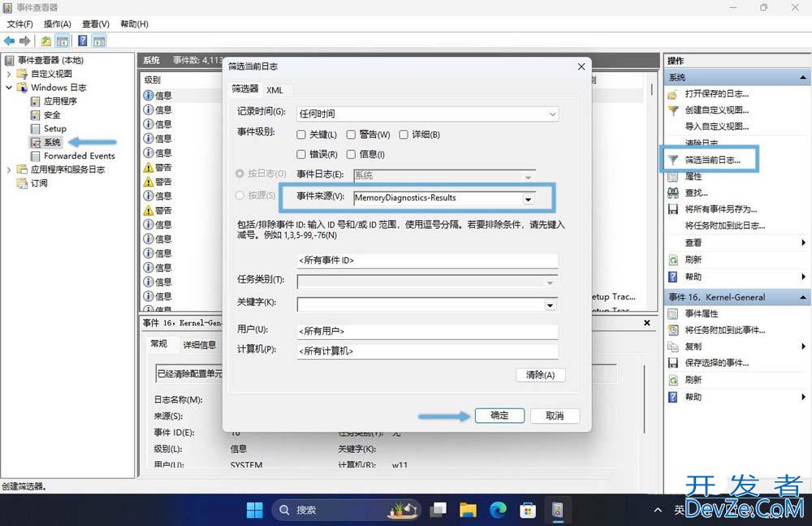This screenshot has height=526, width=812.
Task: Expand 自定义视图 tree node
Action: pos(8,74)
